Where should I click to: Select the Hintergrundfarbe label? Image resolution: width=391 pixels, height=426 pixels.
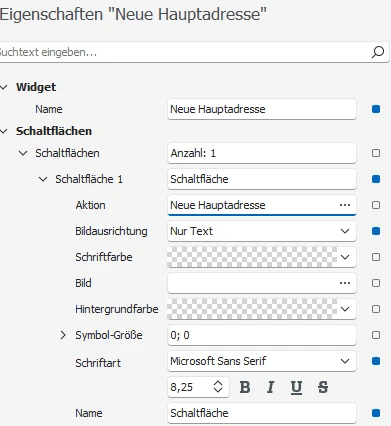[x=117, y=309]
